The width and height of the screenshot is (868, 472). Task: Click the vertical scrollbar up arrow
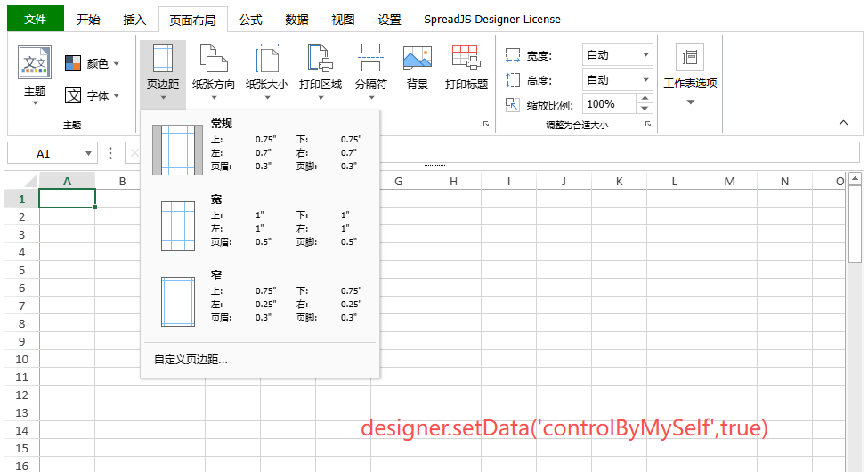tap(856, 178)
